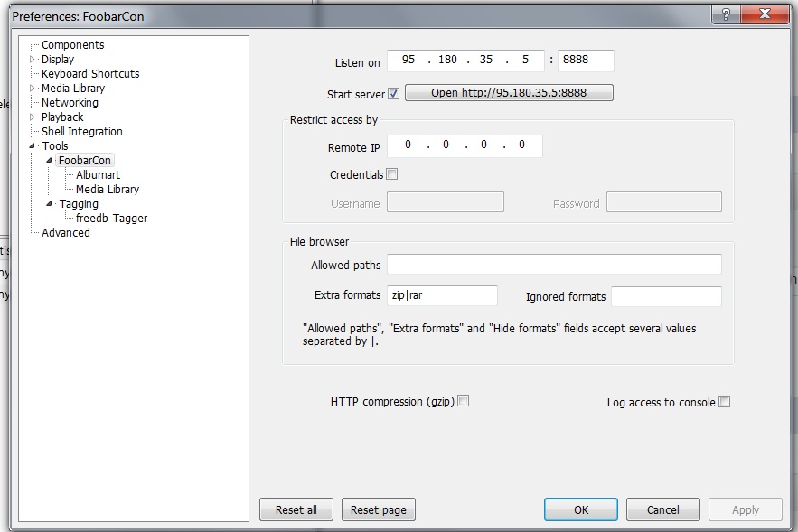Viewport: 798px width, 532px height.
Task: Confirm with the OK button
Action: pos(581,509)
